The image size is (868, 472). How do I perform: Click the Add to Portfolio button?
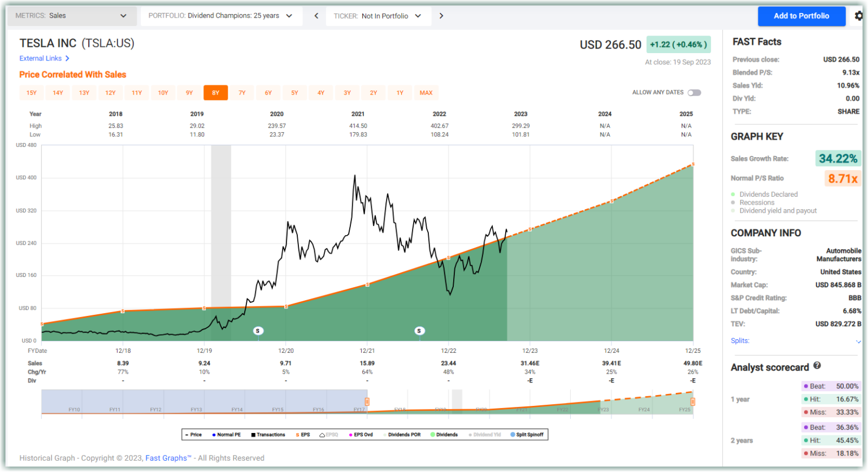(801, 16)
